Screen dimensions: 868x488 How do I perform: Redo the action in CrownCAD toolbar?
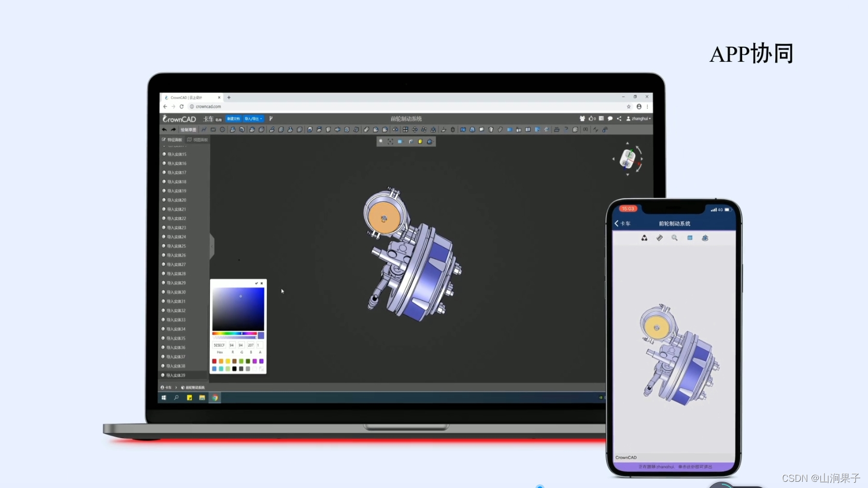pyautogui.click(x=174, y=130)
